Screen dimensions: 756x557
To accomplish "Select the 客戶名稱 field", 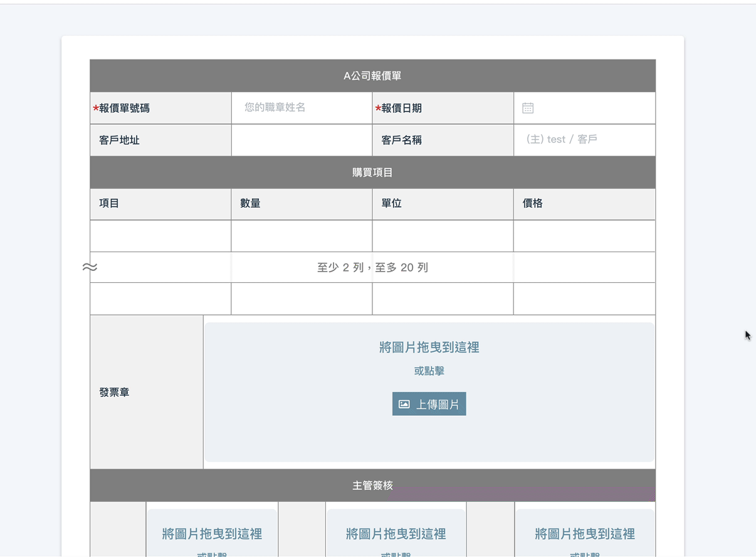I will (584, 140).
